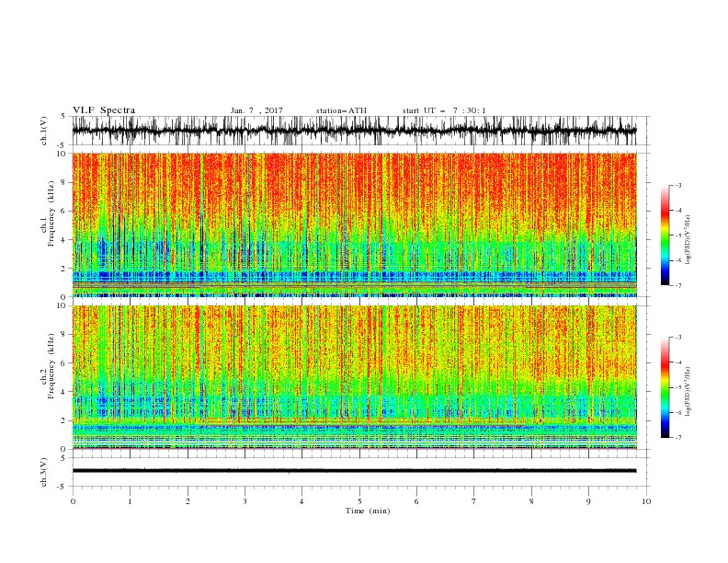
Task: Select the "Jan. 7 , 2017" date text
Action: 256,110
